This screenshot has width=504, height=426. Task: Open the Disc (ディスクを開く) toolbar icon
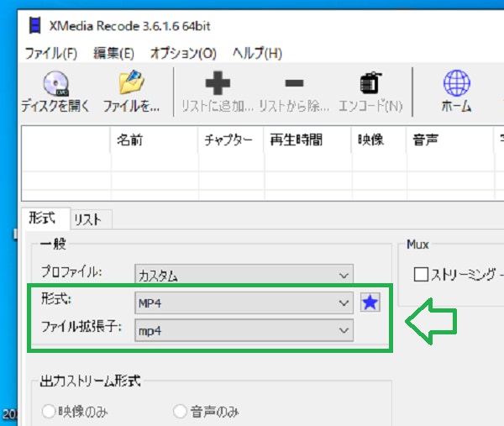[56, 83]
